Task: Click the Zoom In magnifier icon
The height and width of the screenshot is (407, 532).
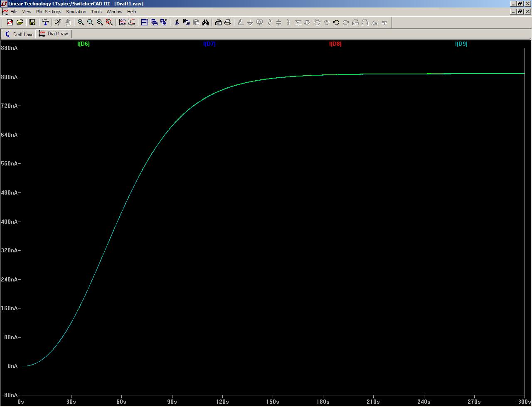Action: pos(81,22)
